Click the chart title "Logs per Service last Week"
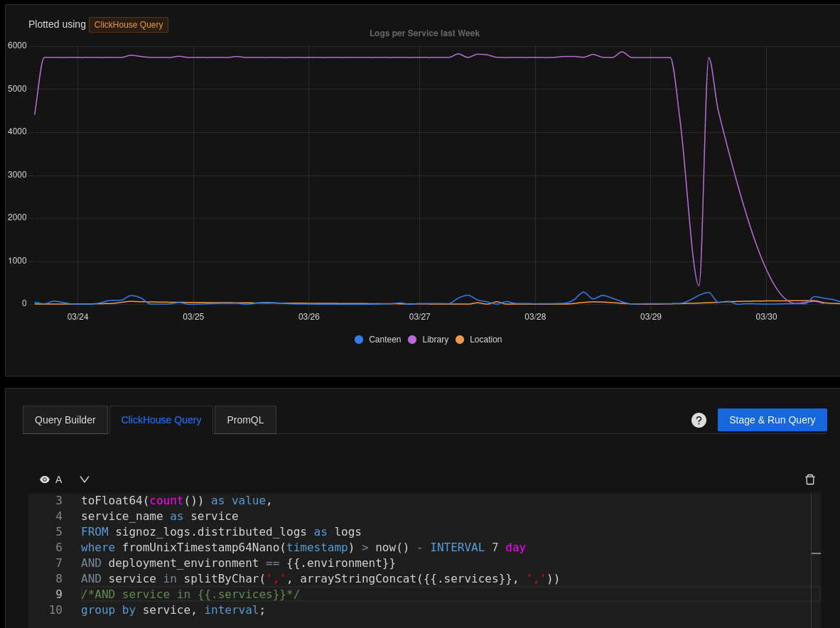840x628 pixels. click(x=424, y=33)
